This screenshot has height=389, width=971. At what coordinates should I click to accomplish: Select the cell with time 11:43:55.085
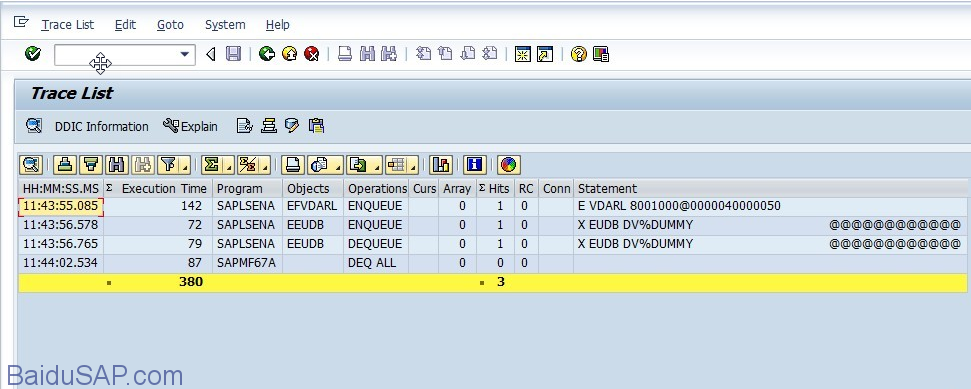pos(61,206)
